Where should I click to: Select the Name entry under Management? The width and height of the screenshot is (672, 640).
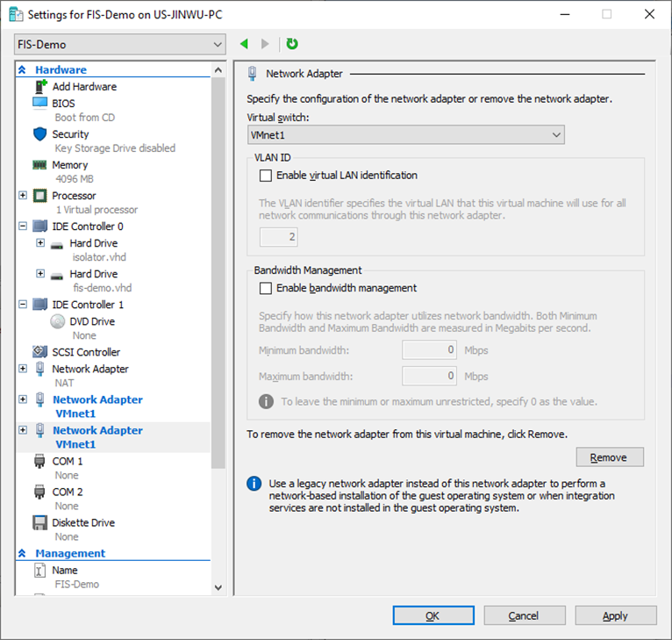65,571
